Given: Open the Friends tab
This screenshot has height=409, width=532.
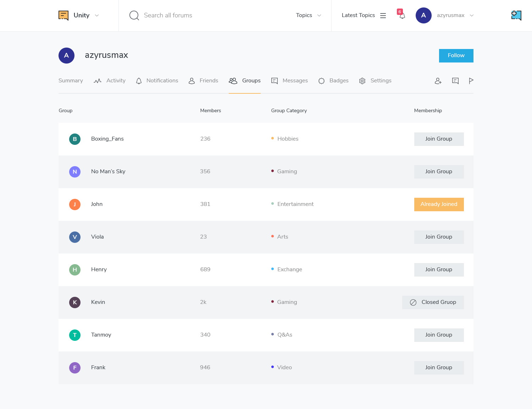Looking at the screenshot, I should (204, 81).
